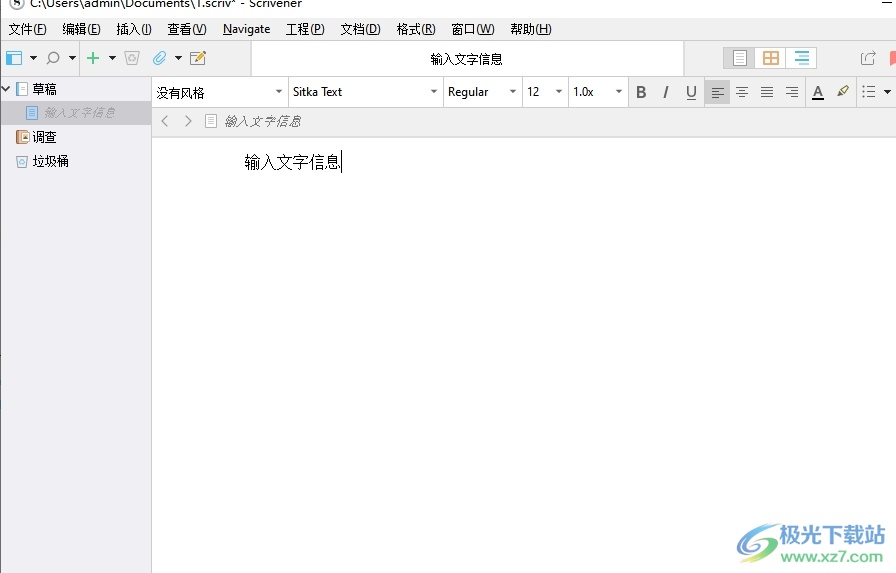
Task: Click the search magnifier icon
Action: (53, 58)
